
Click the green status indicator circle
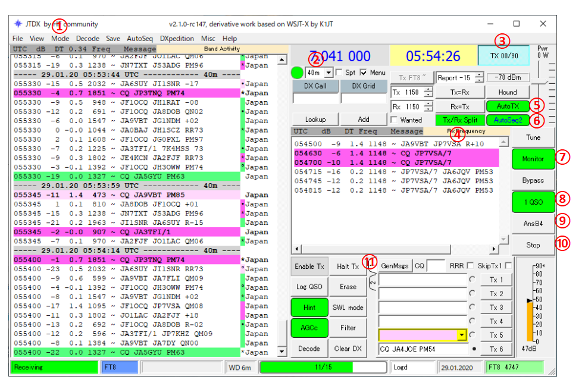297,73
